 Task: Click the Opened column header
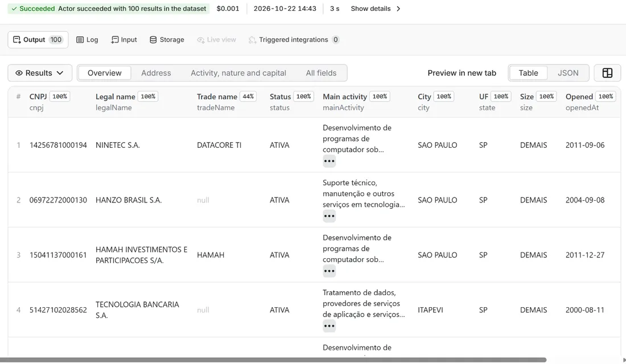[x=579, y=97]
